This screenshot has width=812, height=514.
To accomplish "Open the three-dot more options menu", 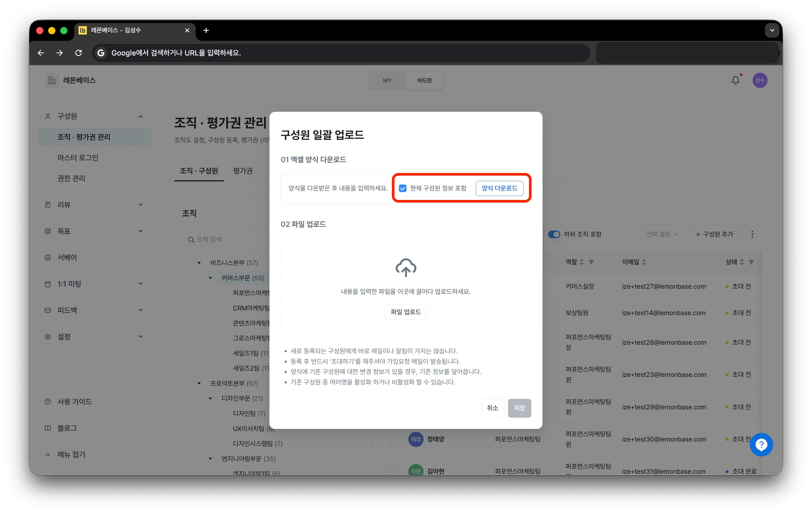I will point(752,234).
